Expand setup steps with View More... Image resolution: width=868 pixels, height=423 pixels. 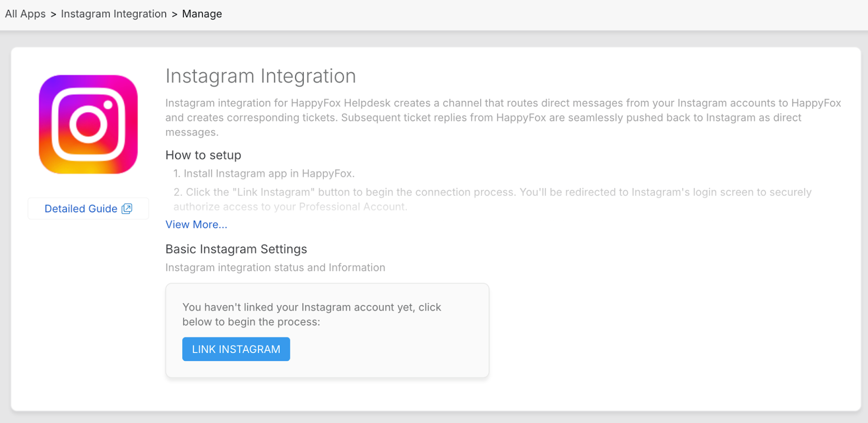[196, 225]
